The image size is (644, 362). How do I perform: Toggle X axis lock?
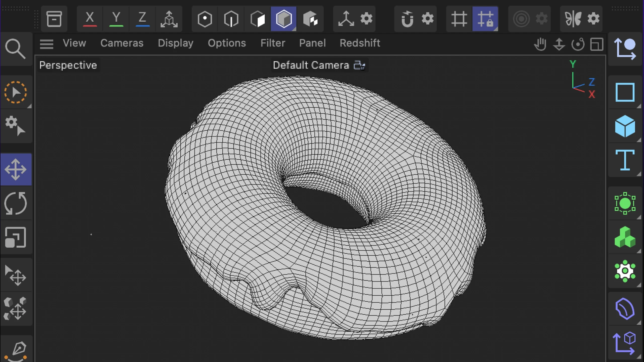pyautogui.click(x=90, y=19)
